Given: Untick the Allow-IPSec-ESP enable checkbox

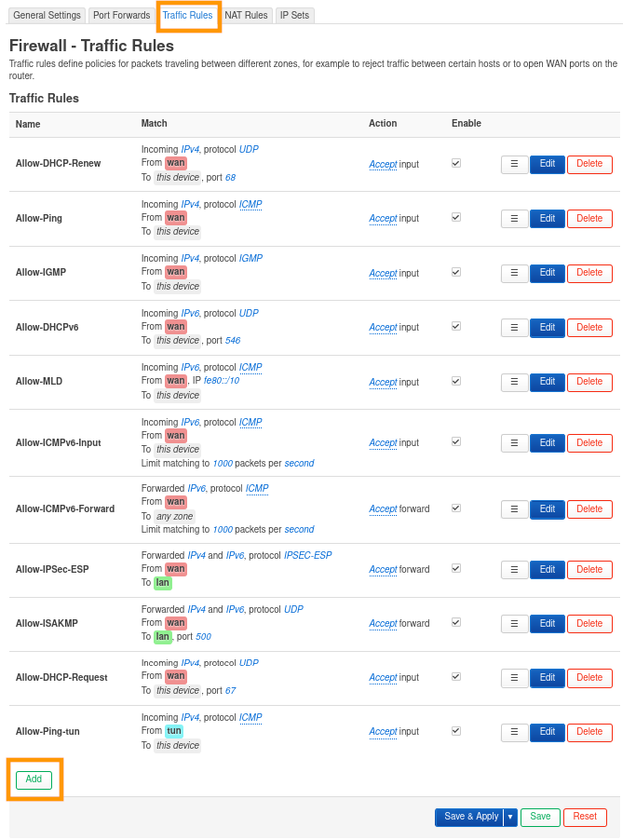Looking at the screenshot, I should [x=456, y=568].
